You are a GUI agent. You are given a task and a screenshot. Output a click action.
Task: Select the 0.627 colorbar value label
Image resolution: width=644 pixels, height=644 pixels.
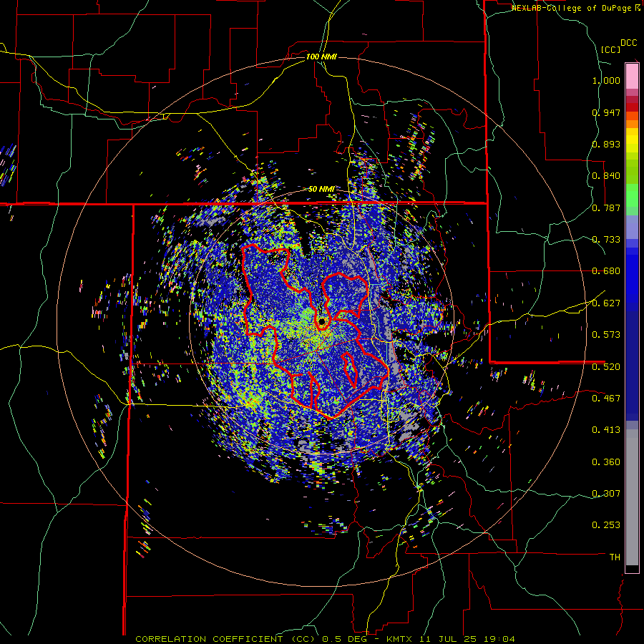606,303
